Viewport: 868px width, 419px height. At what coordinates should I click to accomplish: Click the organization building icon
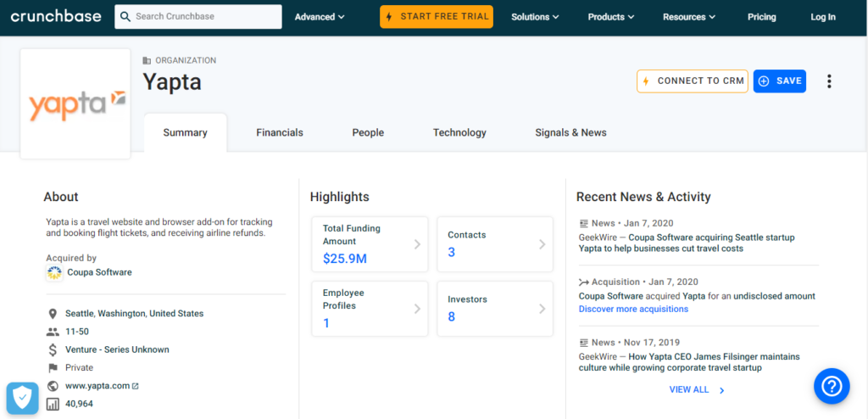pos(147,60)
